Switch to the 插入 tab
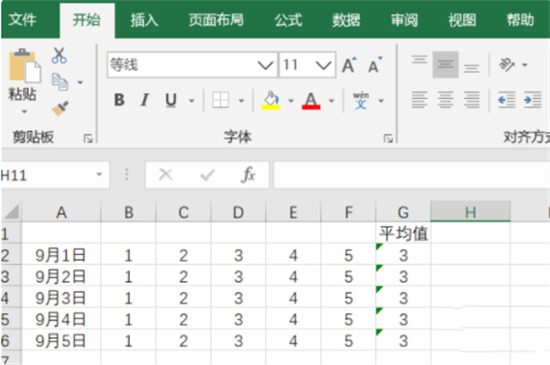 click(145, 20)
